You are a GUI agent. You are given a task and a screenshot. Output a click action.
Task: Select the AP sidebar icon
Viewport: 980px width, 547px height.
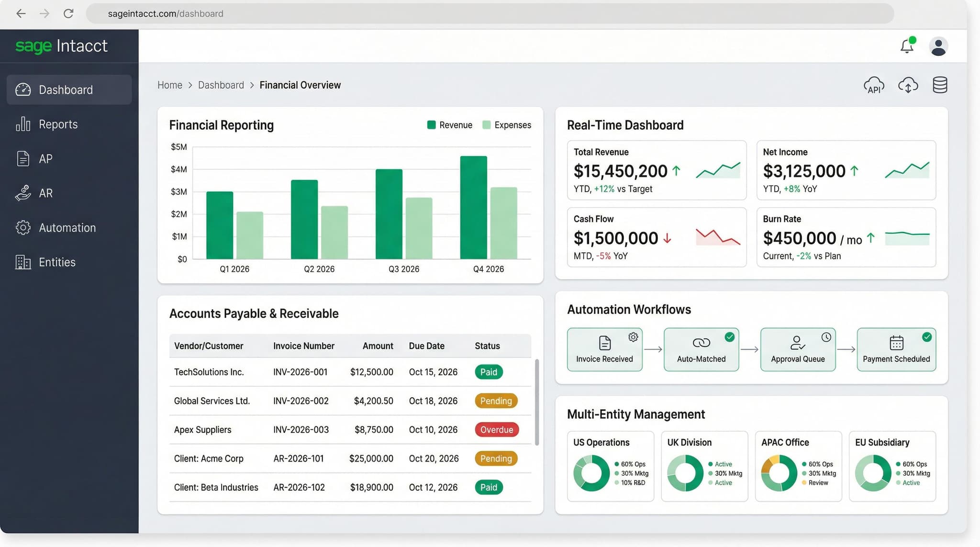tap(22, 158)
